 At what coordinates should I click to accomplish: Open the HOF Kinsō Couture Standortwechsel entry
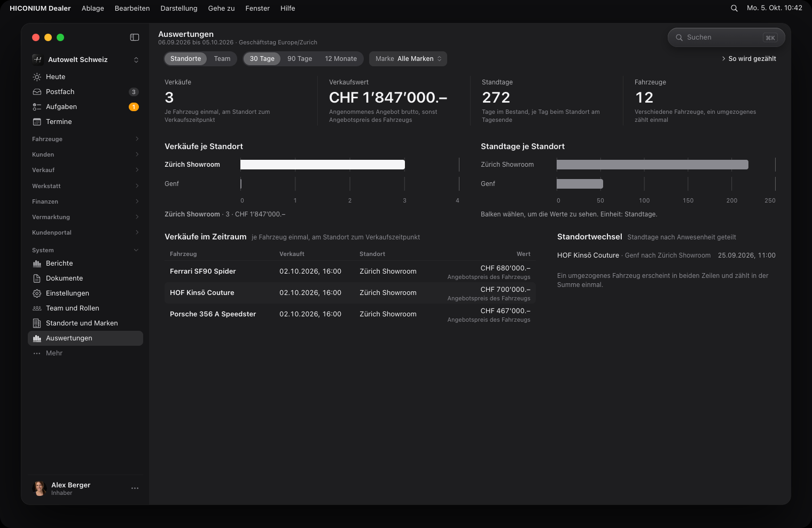pyautogui.click(x=666, y=255)
